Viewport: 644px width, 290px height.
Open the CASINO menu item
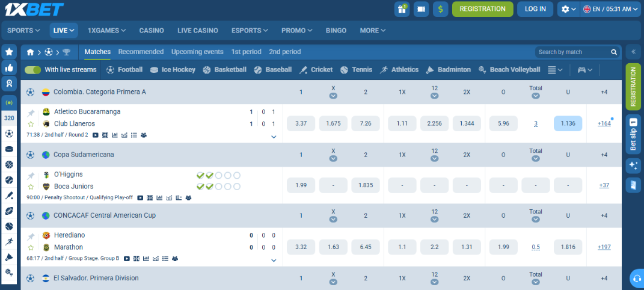(x=152, y=31)
